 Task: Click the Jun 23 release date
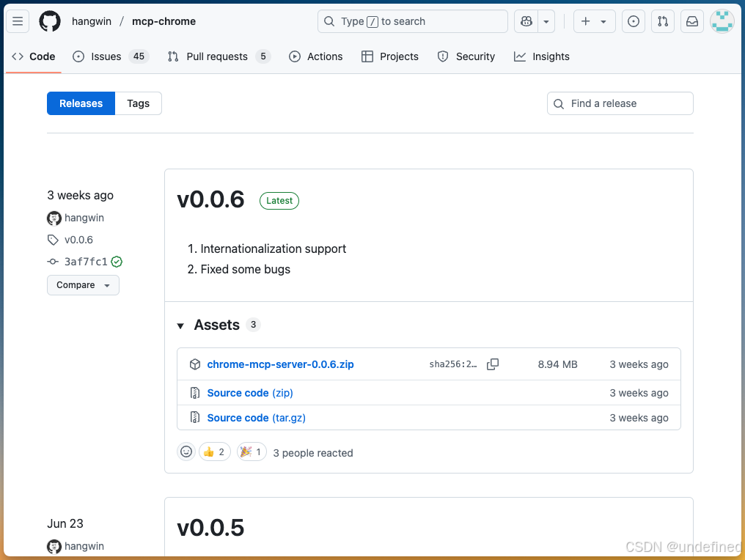[65, 523]
